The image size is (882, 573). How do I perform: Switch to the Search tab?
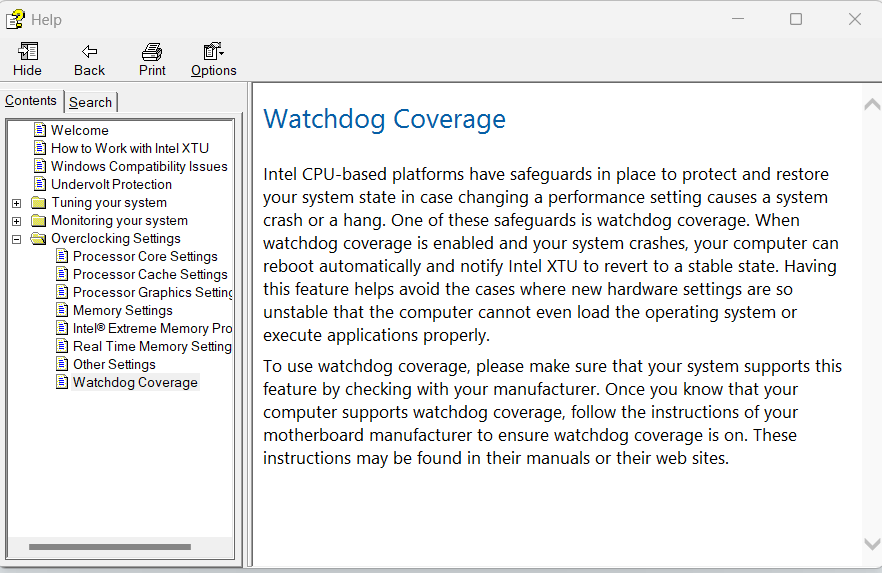pos(91,102)
